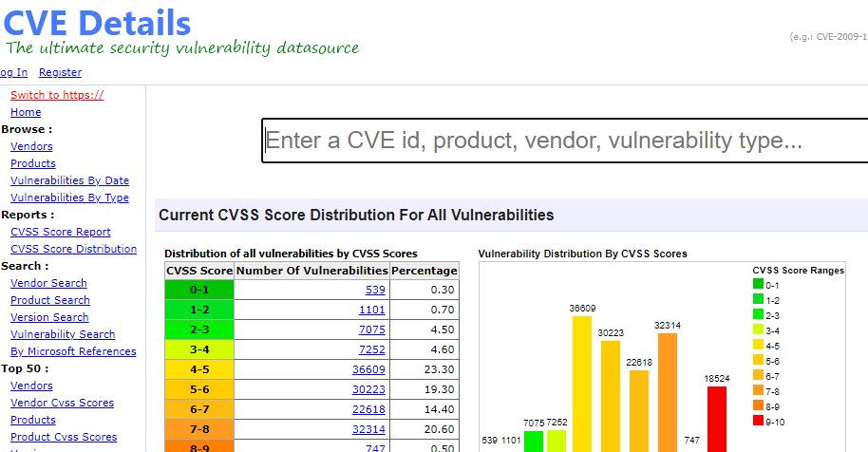Click the Percentage column header
The height and width of the screenshot is (452, 868).
[x=425, y=271]
